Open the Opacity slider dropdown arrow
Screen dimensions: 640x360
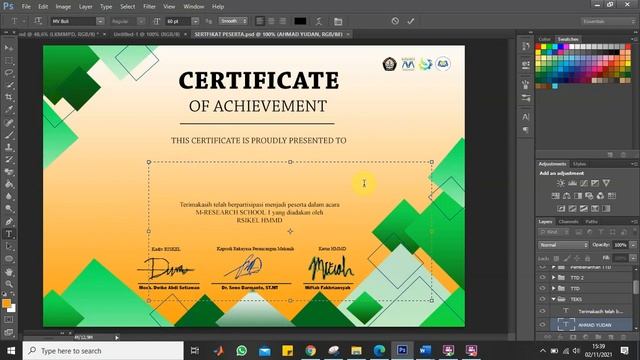point(633,245)
